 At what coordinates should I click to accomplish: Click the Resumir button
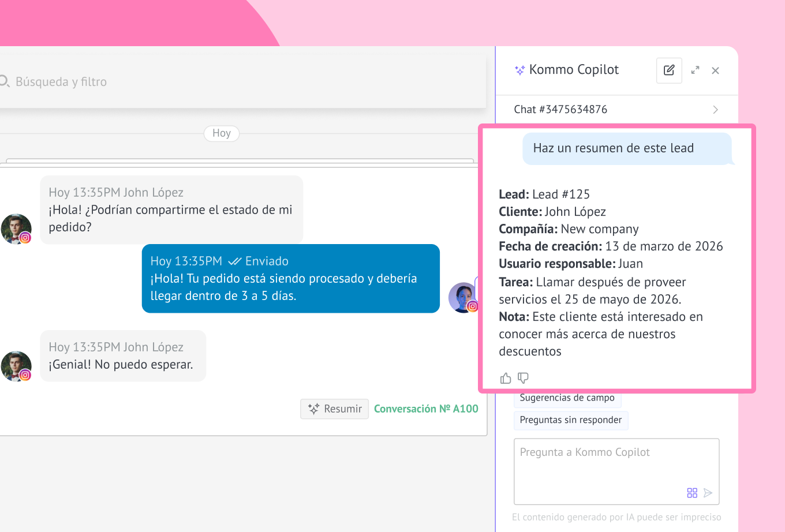(x=334, y=409)
